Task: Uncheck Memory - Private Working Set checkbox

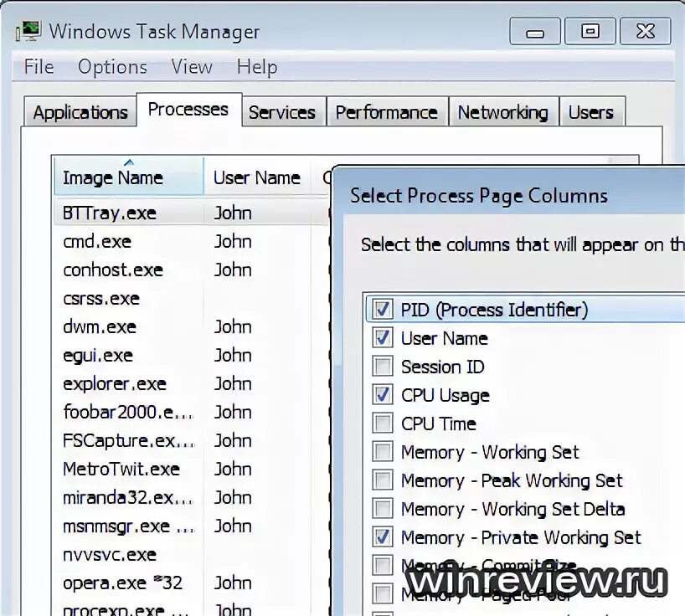Action: [383, 537]
